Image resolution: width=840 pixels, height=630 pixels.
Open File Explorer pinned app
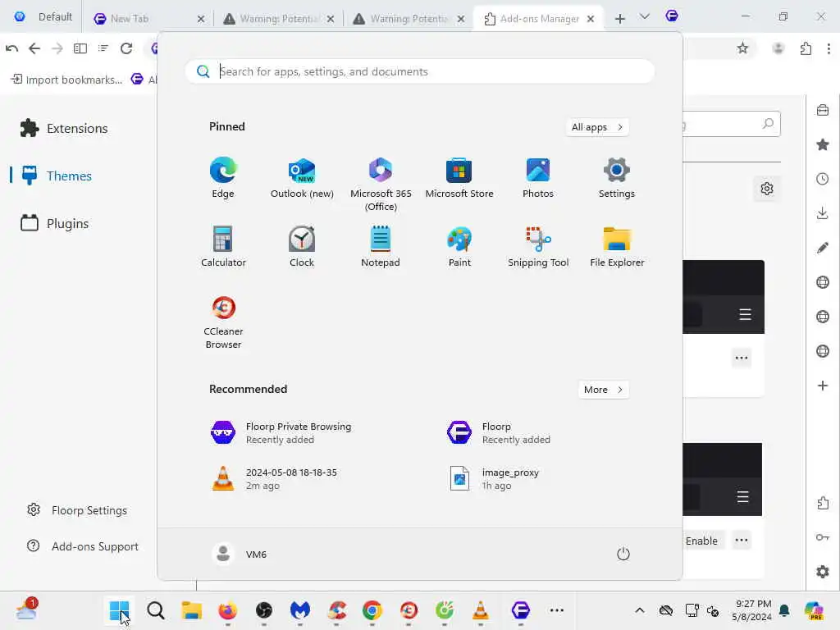pyautogui.click(x=617, y=246)
